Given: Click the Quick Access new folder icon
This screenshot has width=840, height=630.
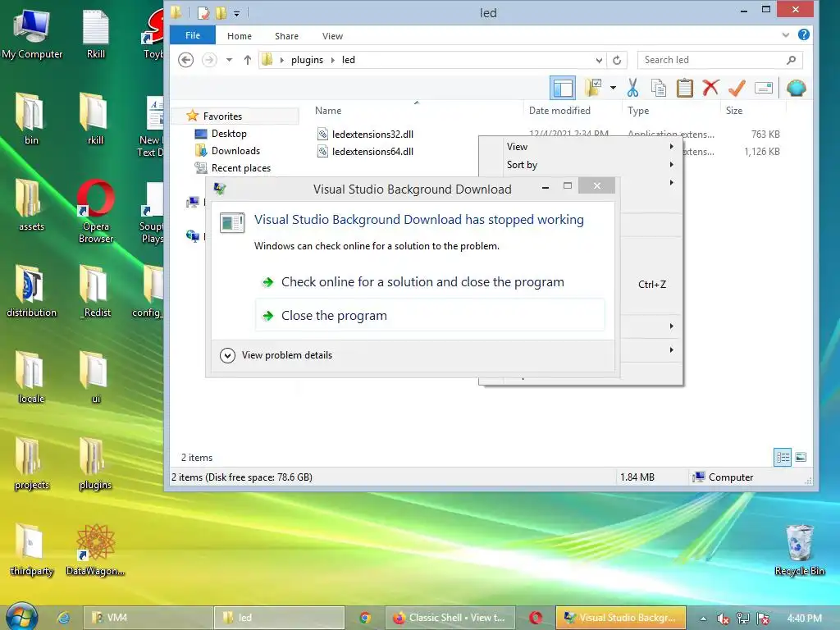Looking at the screenshot, I should click(221, 13).
